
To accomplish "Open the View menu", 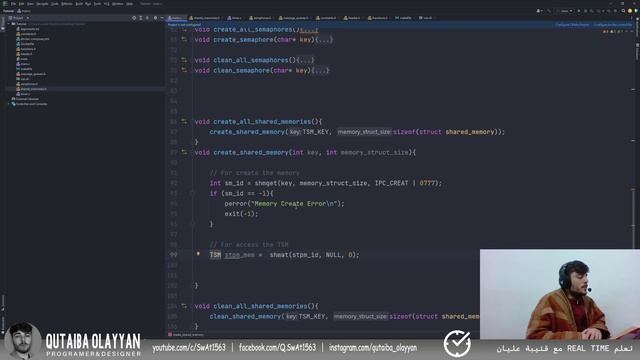I will [30, 4].
